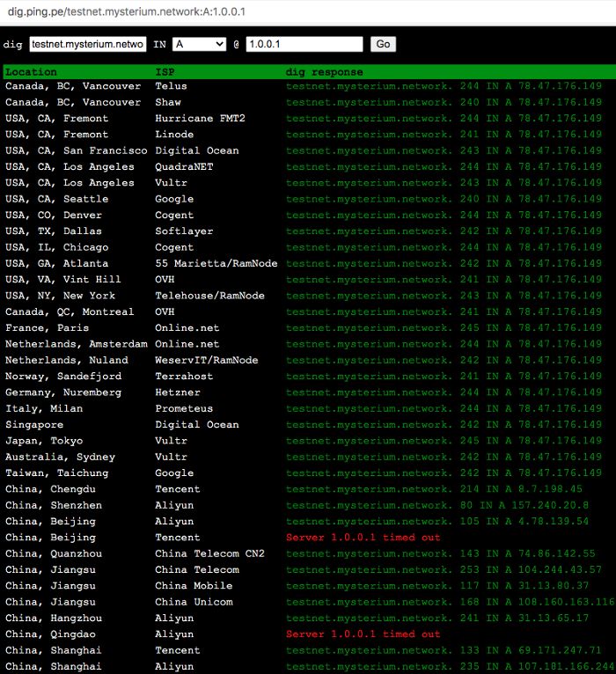Click the Go button
616x674 pixels.
coord(383,44)
